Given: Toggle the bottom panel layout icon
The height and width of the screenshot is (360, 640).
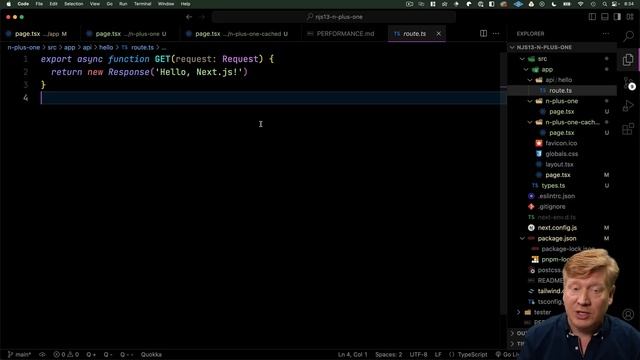Looking at the screenshot, I should pyautogui.click(x=604, y=17).
